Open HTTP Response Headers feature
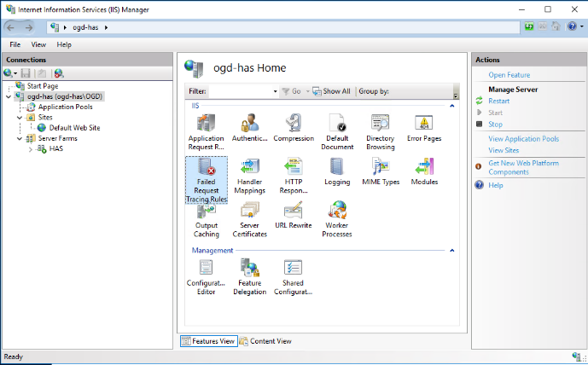588x365 pixels. point(294,176)
